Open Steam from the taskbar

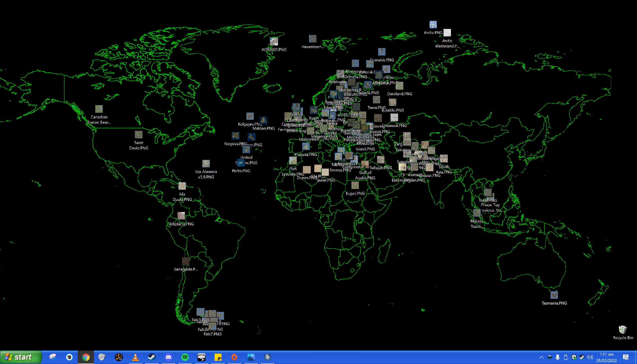152,357
